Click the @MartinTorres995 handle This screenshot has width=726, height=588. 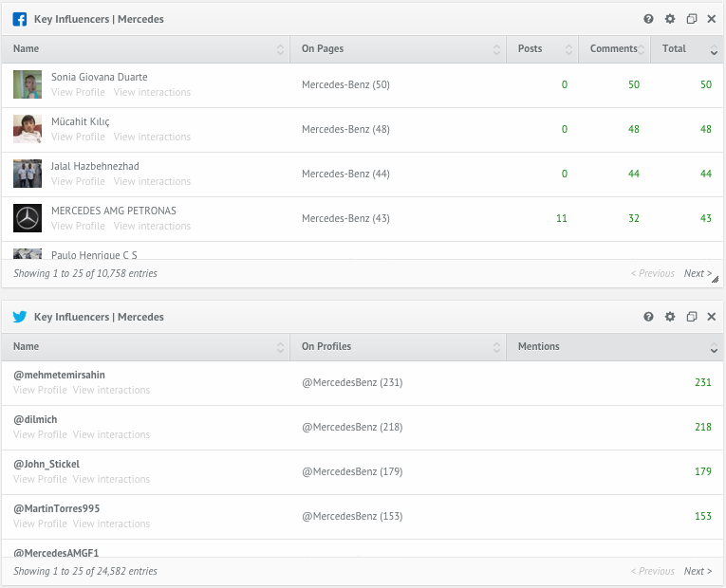[57, 508]
